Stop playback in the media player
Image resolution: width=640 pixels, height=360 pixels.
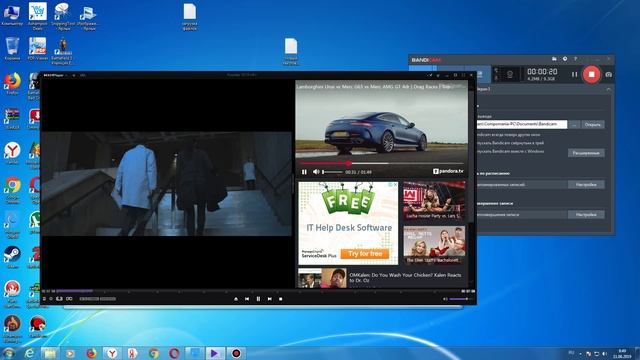pos(280,299)
